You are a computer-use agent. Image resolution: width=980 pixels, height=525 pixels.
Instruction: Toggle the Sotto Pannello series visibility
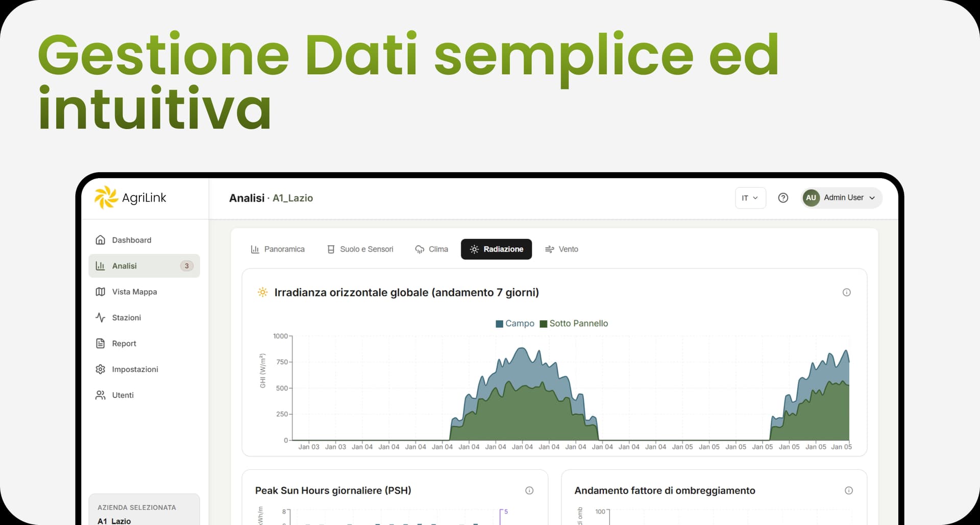pos(574,323)
